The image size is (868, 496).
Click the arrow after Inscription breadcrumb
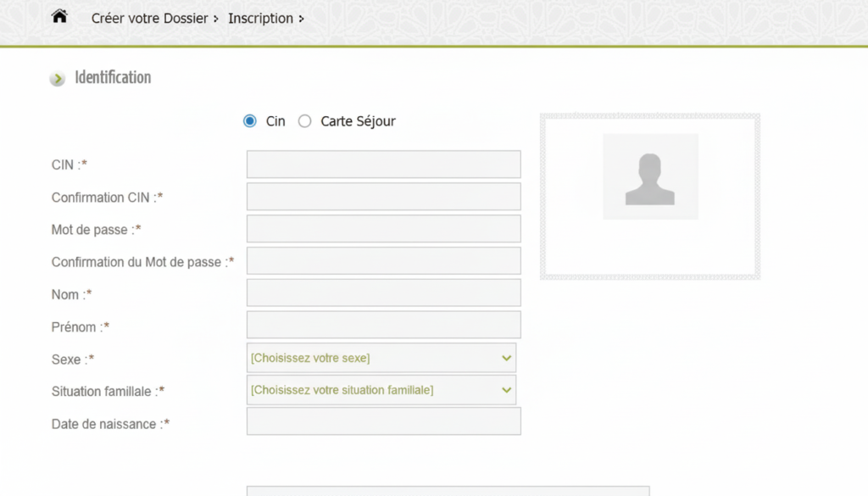[x=301, y=19]
